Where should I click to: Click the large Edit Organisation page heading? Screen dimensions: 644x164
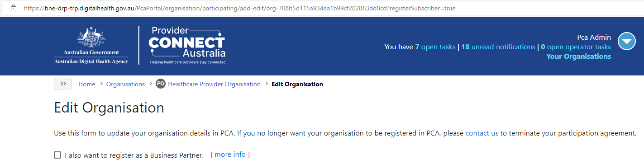point(109,108)
